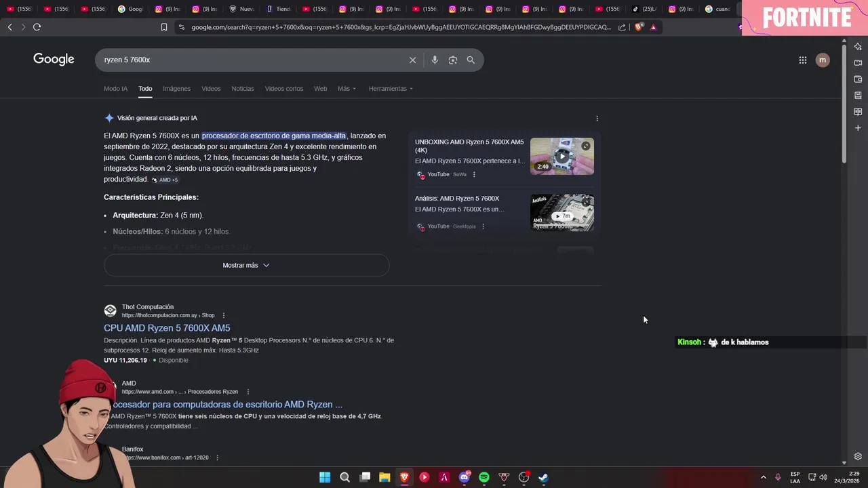Click the Google logo
The height and width of the screenshot is (488, 868).
(x=54, y=59)
